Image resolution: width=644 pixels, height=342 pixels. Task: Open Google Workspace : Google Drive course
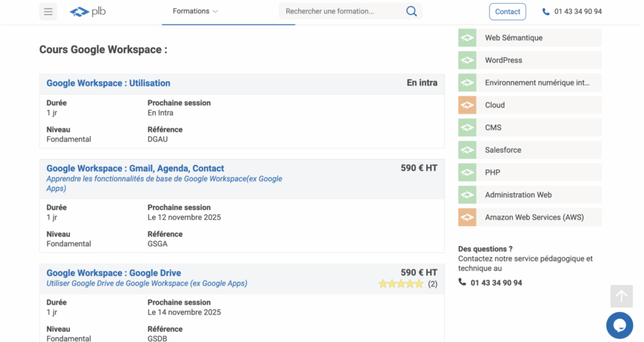click(113, 273)
